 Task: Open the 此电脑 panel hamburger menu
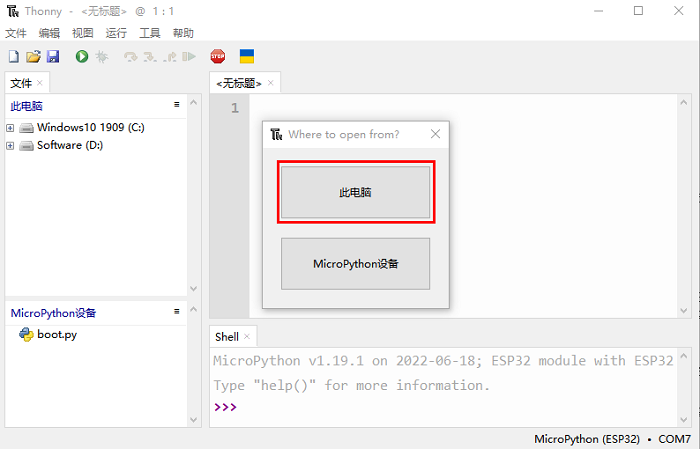176,104
